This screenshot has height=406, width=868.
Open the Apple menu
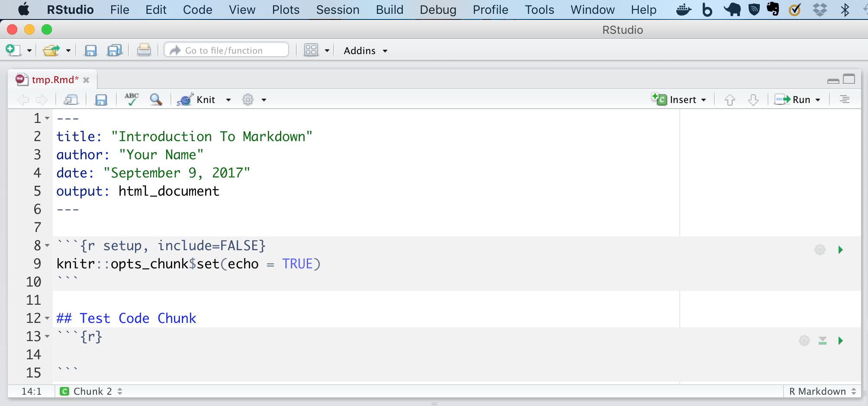pyautogui.click(x=24, y=9)
